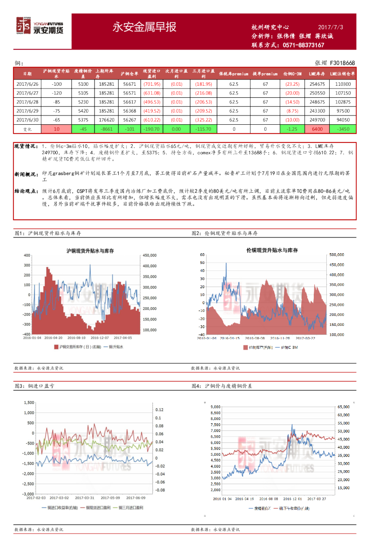Select the date cell 2017/6/30

[27, 120]
